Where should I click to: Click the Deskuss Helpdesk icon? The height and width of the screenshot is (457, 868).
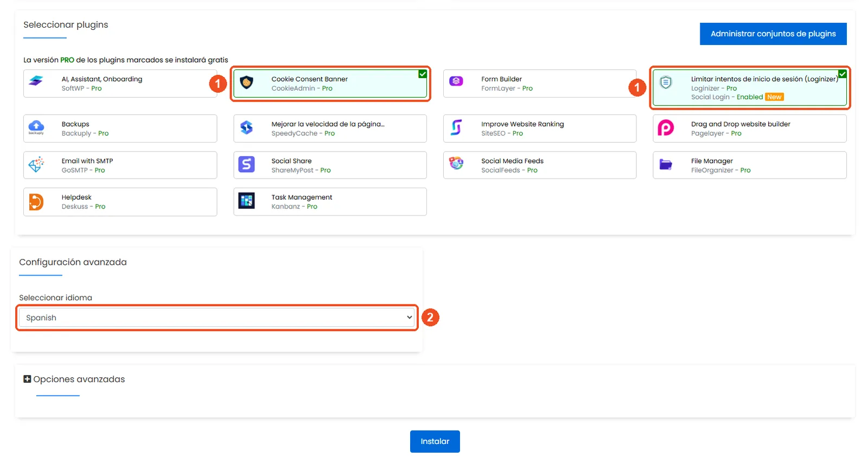[36, 201]
